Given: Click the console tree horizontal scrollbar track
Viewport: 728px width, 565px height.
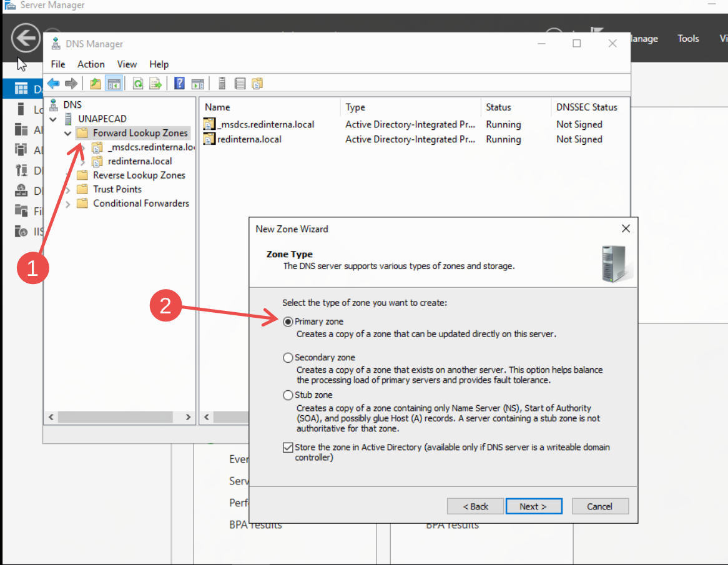Looking at the screenshot, I should [115, 417].
